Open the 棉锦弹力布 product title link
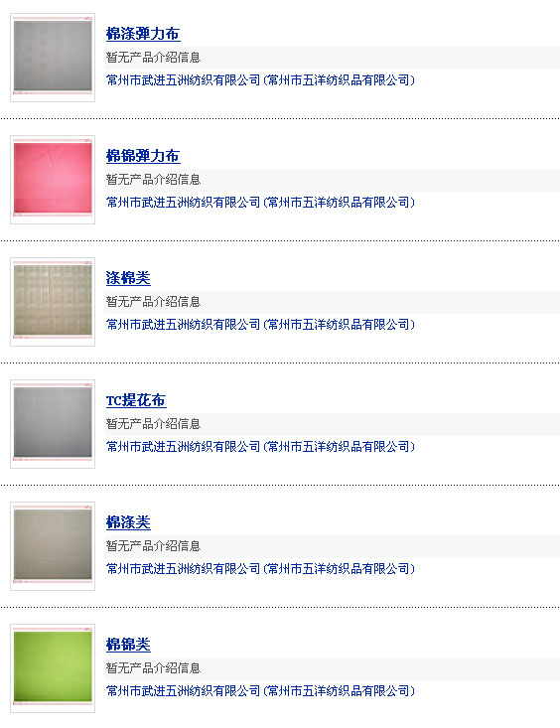560x728 pixels. (143, 156)
